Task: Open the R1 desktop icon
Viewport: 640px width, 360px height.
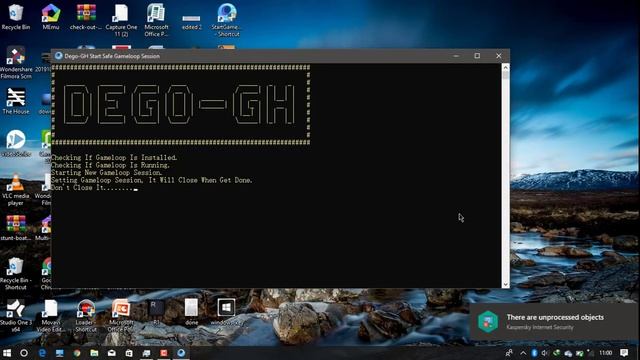Action: coord(156,312)
